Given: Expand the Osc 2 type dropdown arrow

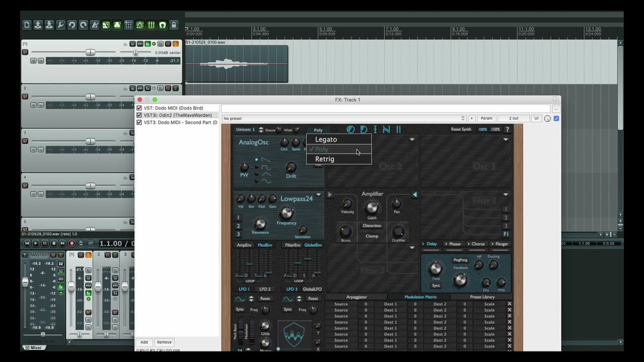Looking at the screenshot, I should pos(412,139).
